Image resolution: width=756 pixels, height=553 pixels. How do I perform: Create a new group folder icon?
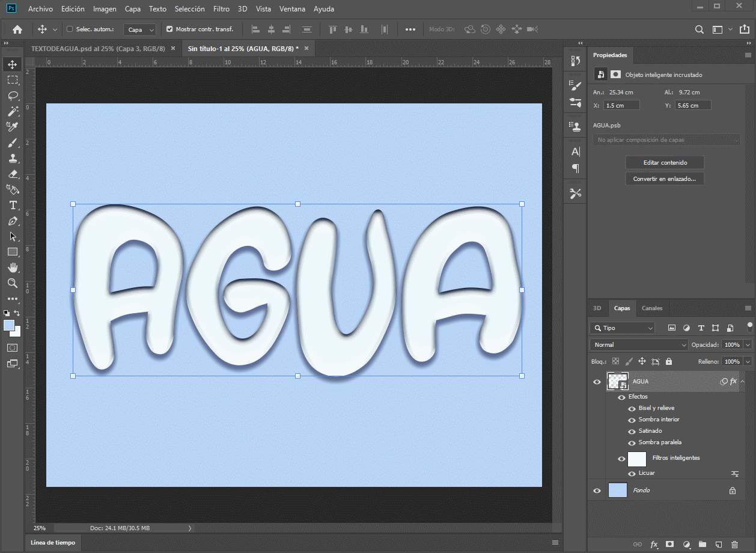point(703,545)
